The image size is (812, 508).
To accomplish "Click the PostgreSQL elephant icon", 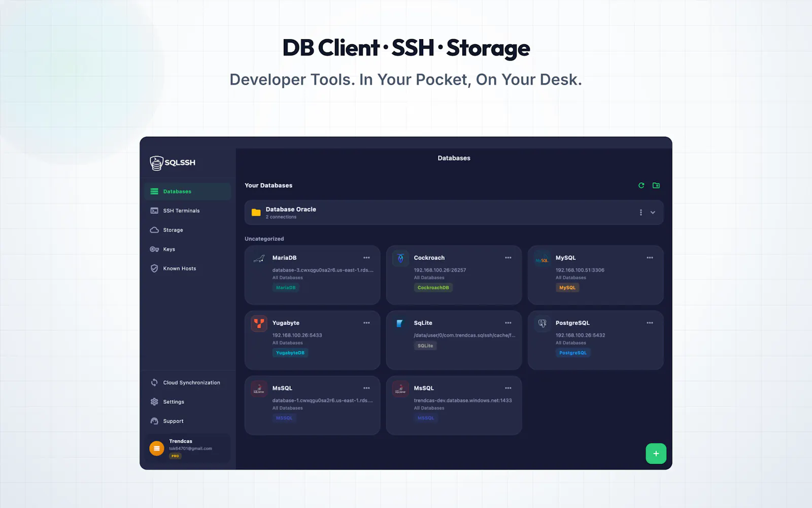I will [542, 324].
